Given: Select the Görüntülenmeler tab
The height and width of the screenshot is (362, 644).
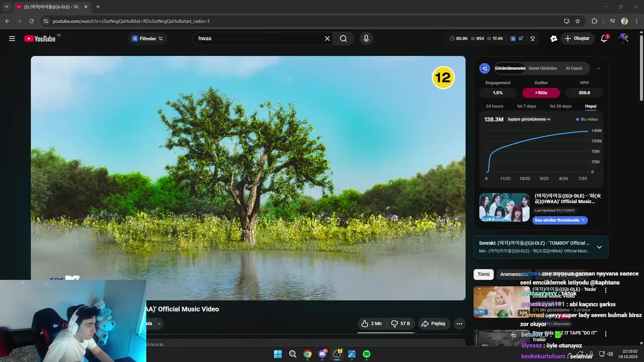Looking at the screenshot, I should coord(510,68).
